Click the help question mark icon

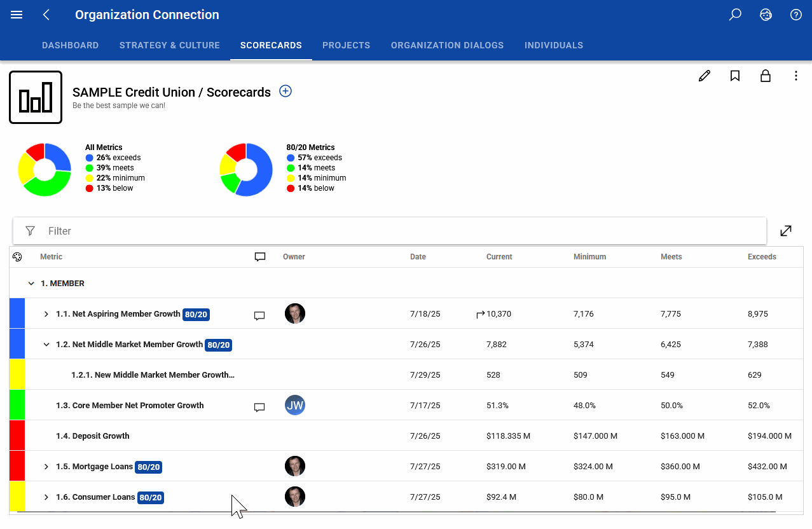(x=795, y=15)
